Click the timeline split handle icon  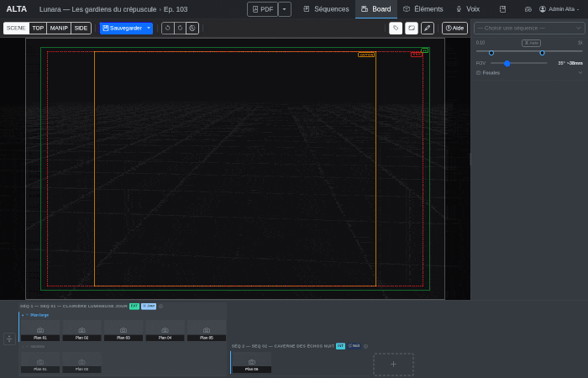8,339
